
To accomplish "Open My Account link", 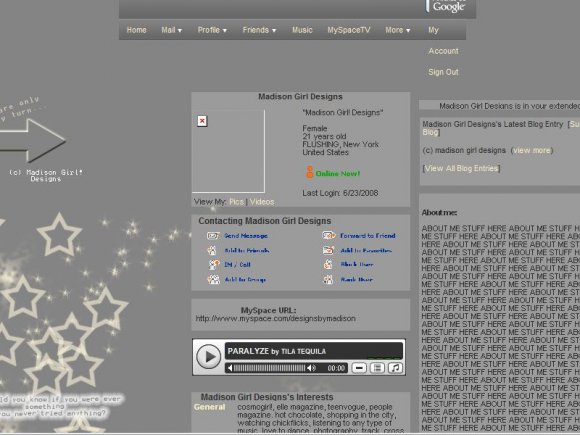I will click(x=443, y=41).
